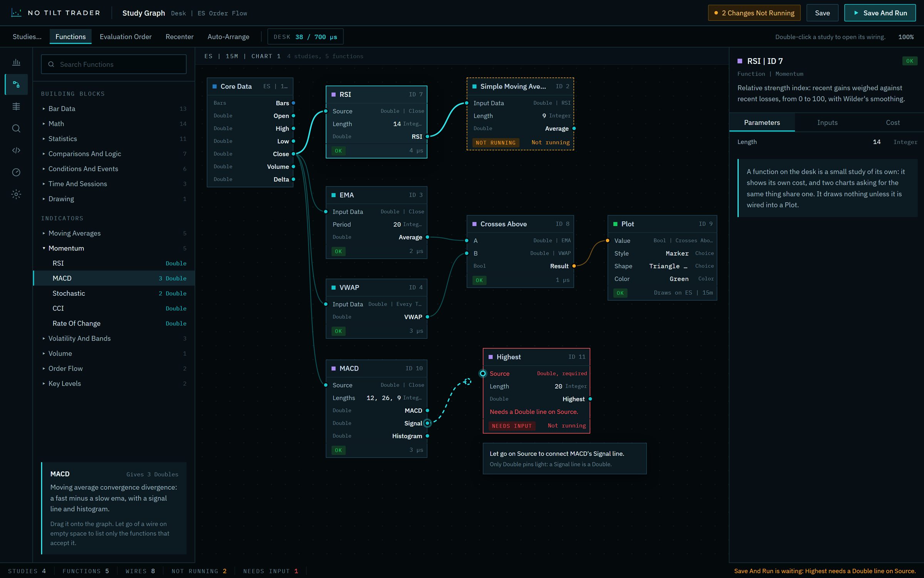Click the magnifier search icon in the sidebar

(x=16, y=128)
